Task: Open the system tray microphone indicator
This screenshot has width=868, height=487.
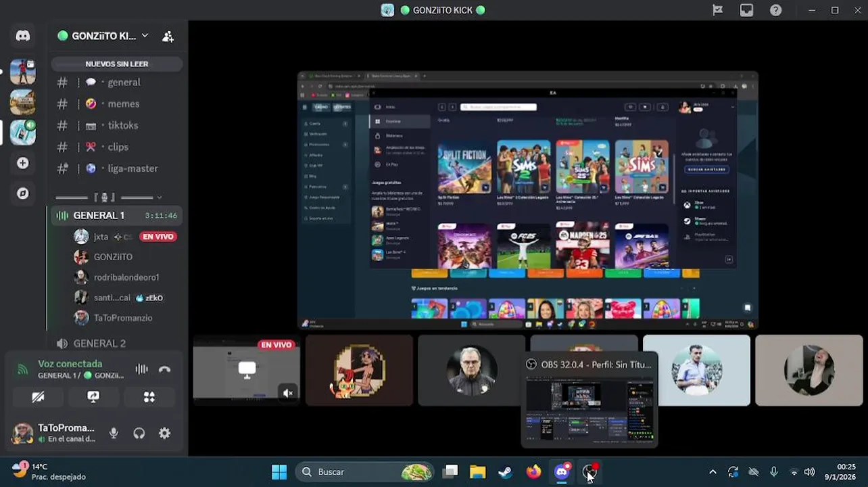Action: [x=774, y=472]
